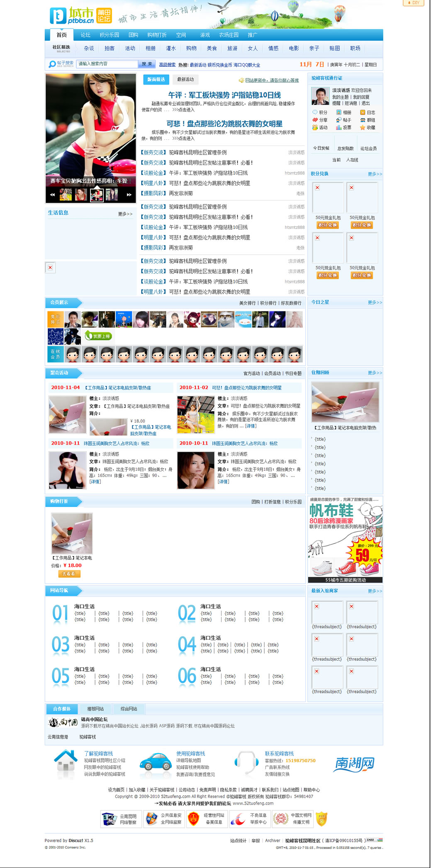This screenshot has height=868, width=431.
Task: Open the 团购 navigation tab
Action: pyautogui.click(x=133, y=35)
